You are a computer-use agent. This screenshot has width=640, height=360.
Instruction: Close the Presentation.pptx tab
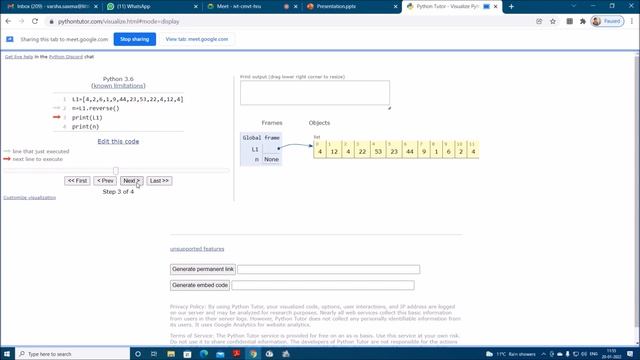coord(395,7)
